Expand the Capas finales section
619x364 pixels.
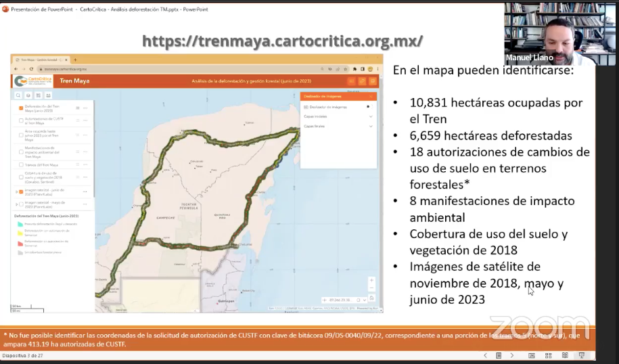pos(370,127)
